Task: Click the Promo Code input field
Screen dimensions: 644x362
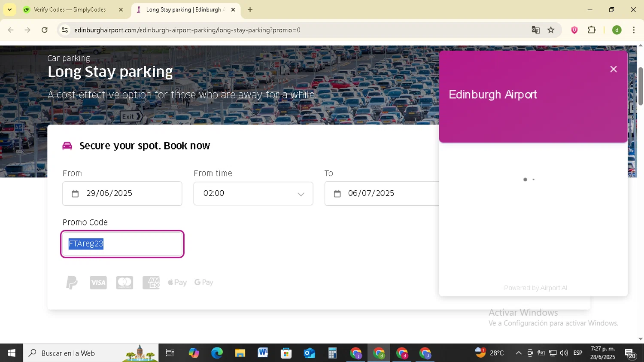Action: (x=122, y=244)
